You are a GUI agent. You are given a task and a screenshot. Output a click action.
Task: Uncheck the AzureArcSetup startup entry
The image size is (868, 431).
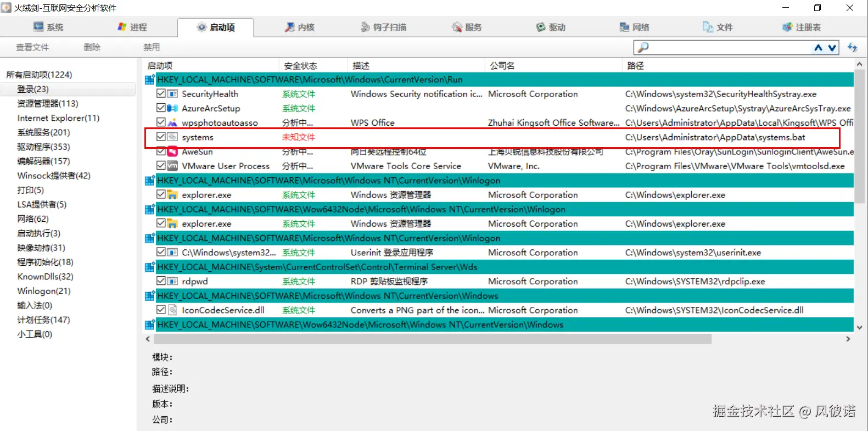[x=161, y=108]
